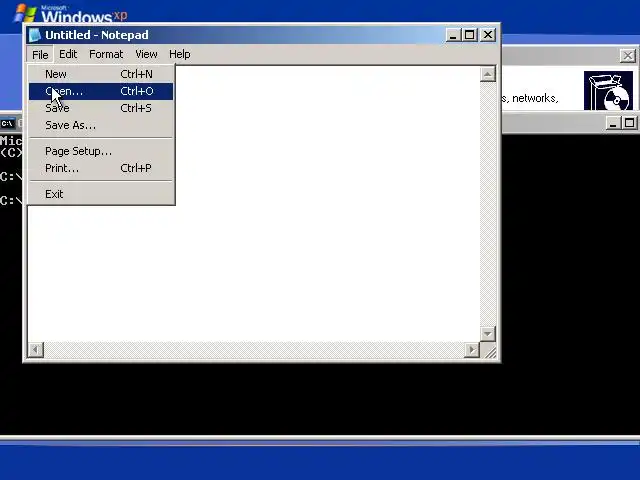Screen dimensions: 640x480
Task: Open the Format menu
Action: click(x=106, y=54)
